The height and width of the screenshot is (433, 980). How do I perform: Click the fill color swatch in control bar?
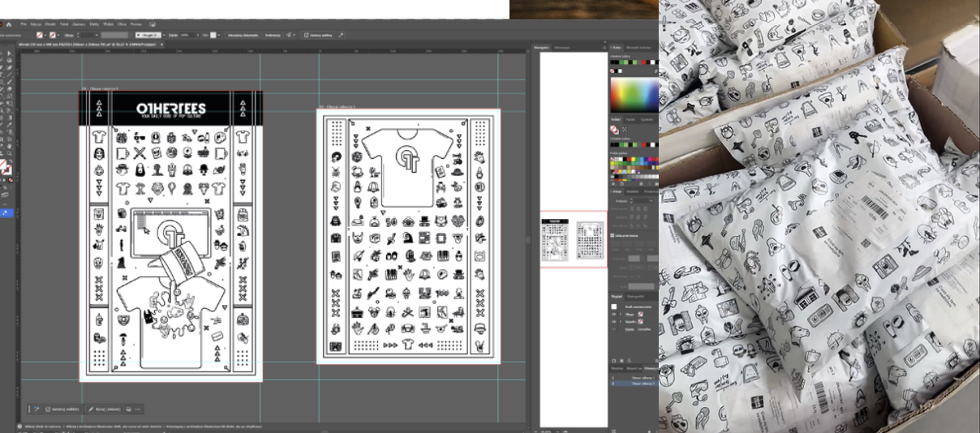[x=40, y=36]
